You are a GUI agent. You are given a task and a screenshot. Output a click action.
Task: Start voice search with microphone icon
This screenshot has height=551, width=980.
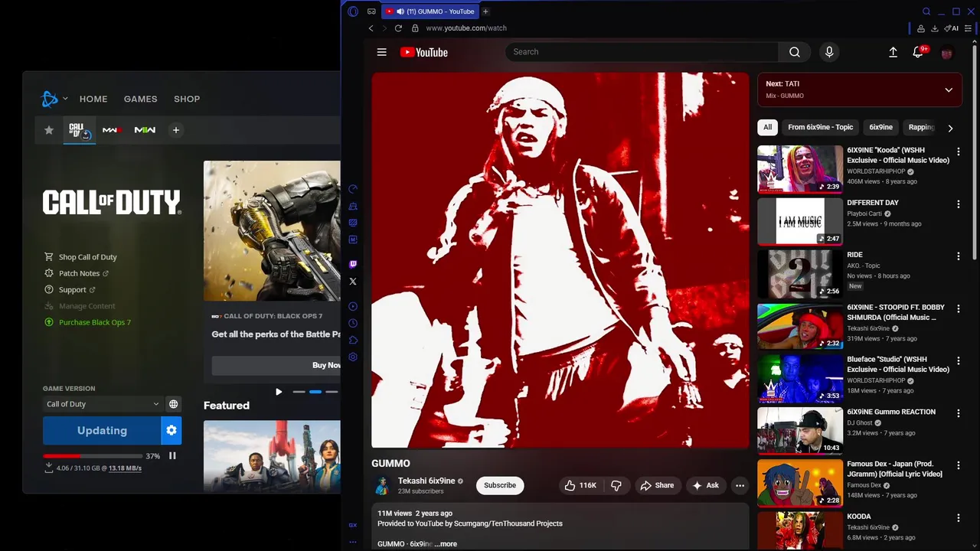pyautogui.click(x=829, y=52)
